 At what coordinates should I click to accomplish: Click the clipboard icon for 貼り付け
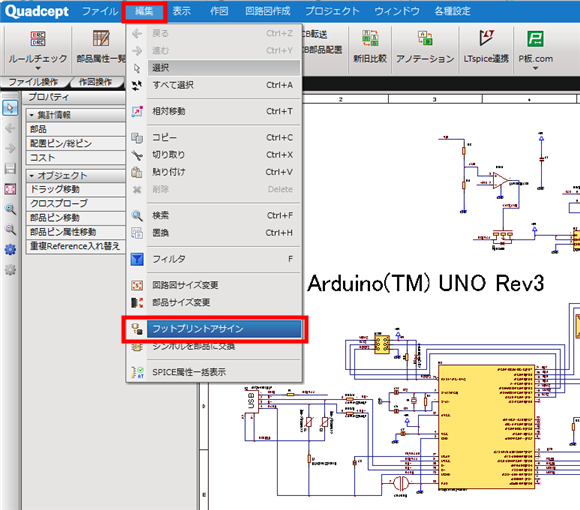137,172
